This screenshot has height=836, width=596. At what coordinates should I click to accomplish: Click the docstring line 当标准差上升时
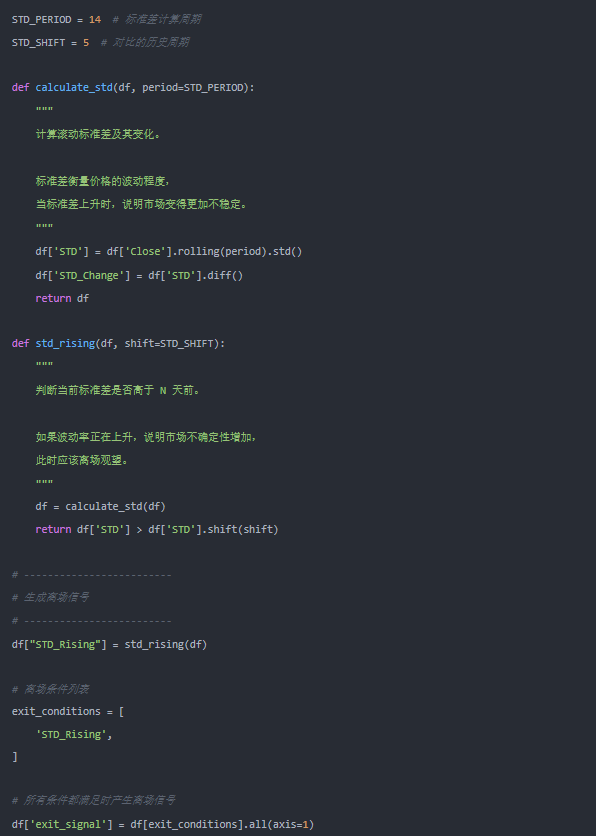(x=141, y=204)
